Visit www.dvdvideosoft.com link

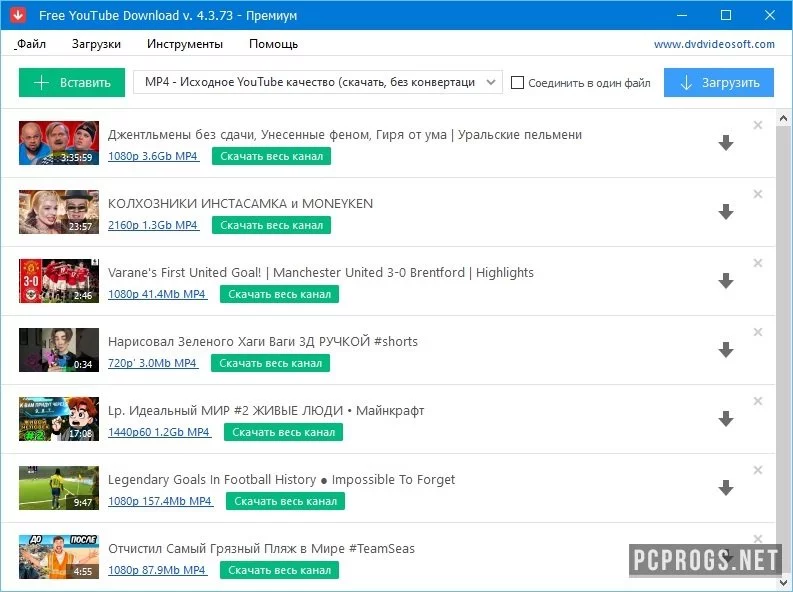click(x=714, y=44)
